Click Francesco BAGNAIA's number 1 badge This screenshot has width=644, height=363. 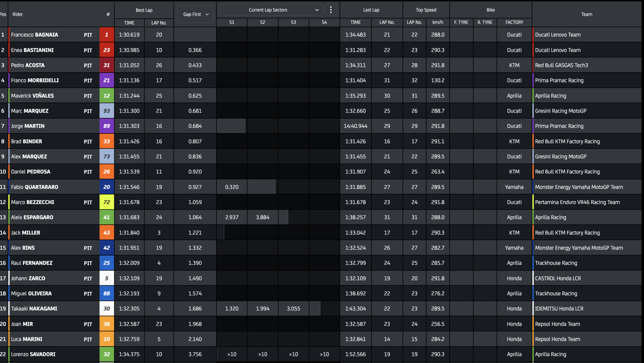(107, 35)
